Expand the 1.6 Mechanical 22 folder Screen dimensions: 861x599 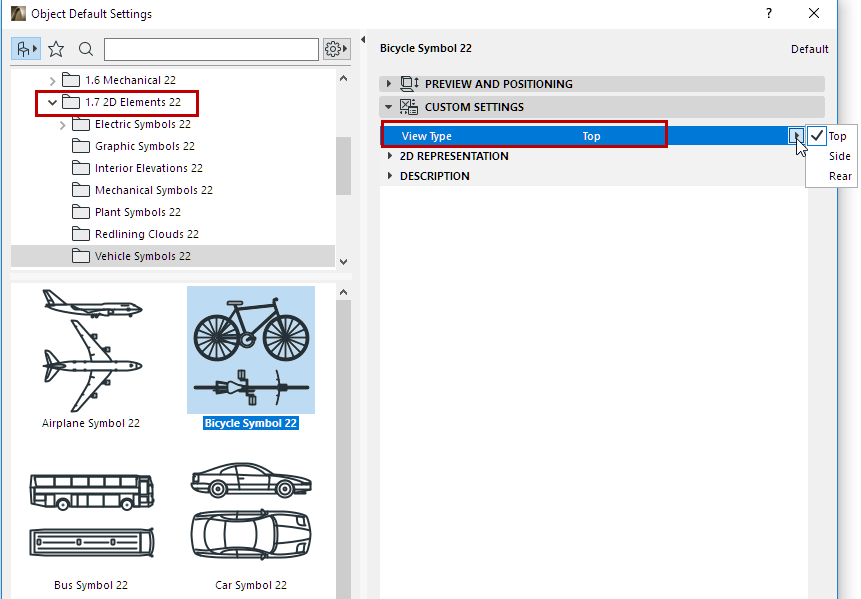(x=53, y=81)
